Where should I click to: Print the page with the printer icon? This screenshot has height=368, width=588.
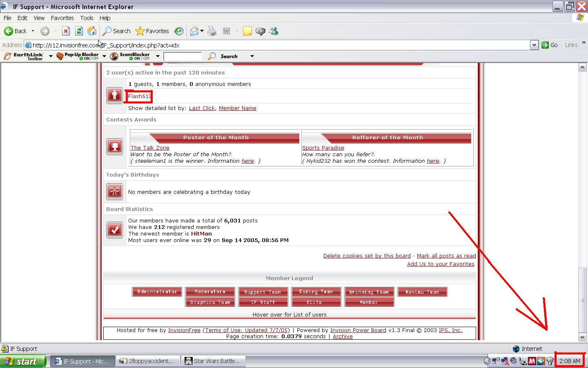pos(212,31)
